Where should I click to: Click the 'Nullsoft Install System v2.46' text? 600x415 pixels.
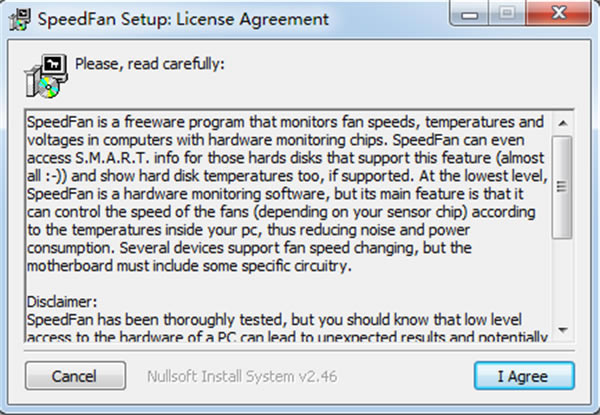point(242,376)
